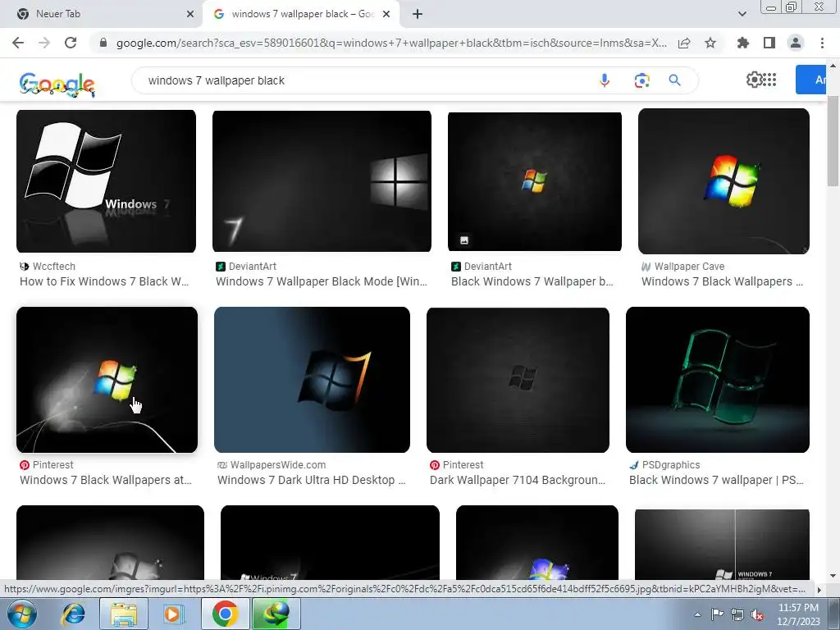Screen dimensions: 840x630
Task: Click the scrollbar down arrow
Action: [833, 576]
